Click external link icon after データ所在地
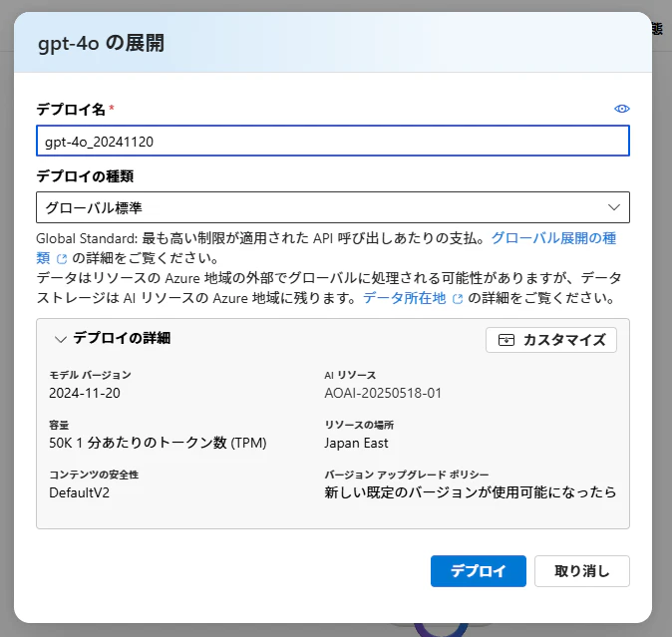Image resolution: width=672 pixels, height=637 pixels. click(x=458, y=299)
